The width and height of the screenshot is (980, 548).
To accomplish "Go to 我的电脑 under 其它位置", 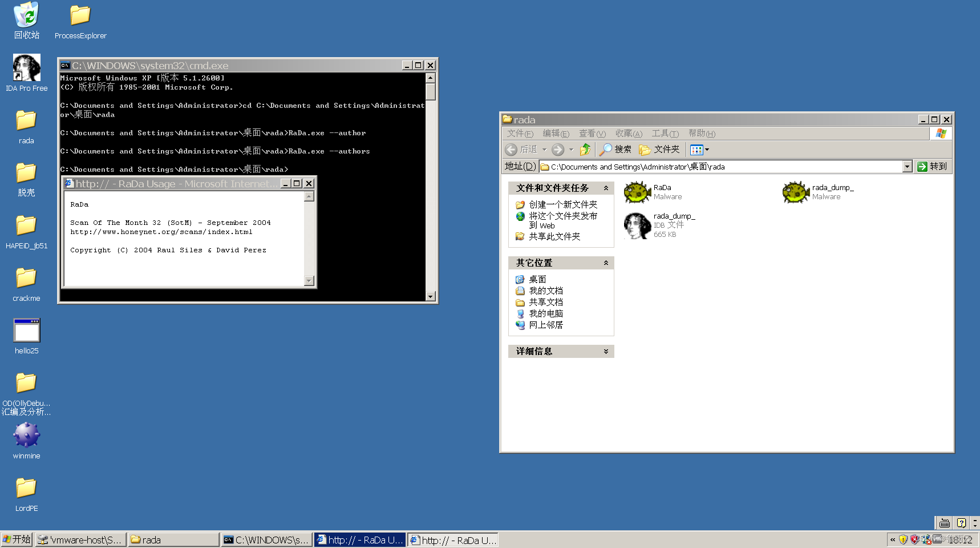I will pyautogui.click(x=545, y=313).
